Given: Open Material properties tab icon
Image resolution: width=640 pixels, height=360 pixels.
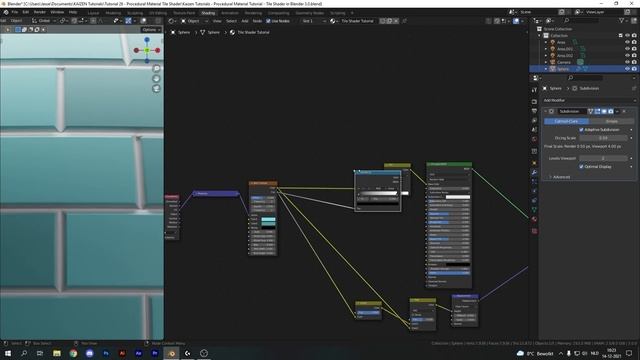Looking at the screenshot, I should 534,220.
